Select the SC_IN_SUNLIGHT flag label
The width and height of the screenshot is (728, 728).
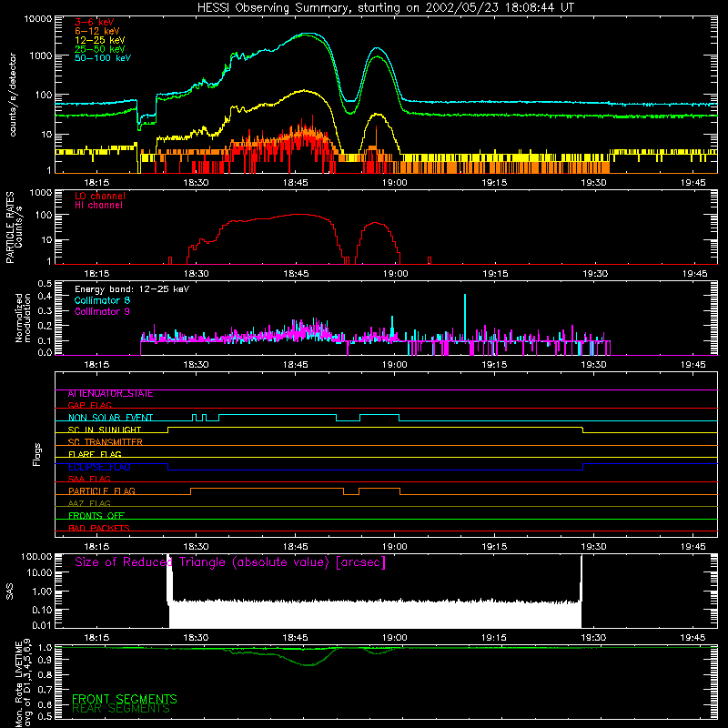[105, 430]
